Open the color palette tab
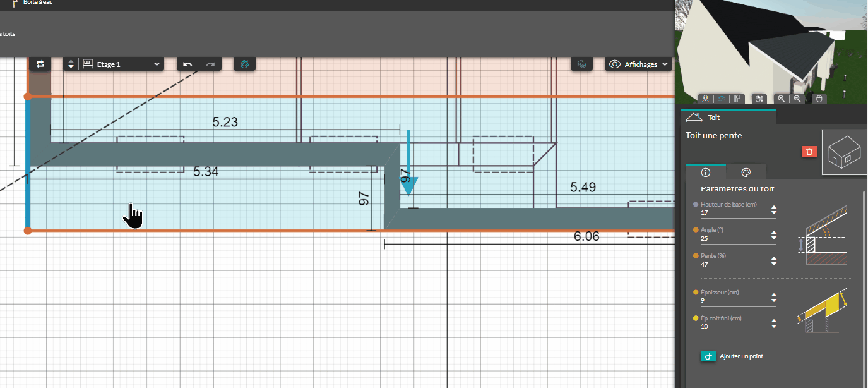This screenshot has height=388, width=868. [x=745, y=172]
